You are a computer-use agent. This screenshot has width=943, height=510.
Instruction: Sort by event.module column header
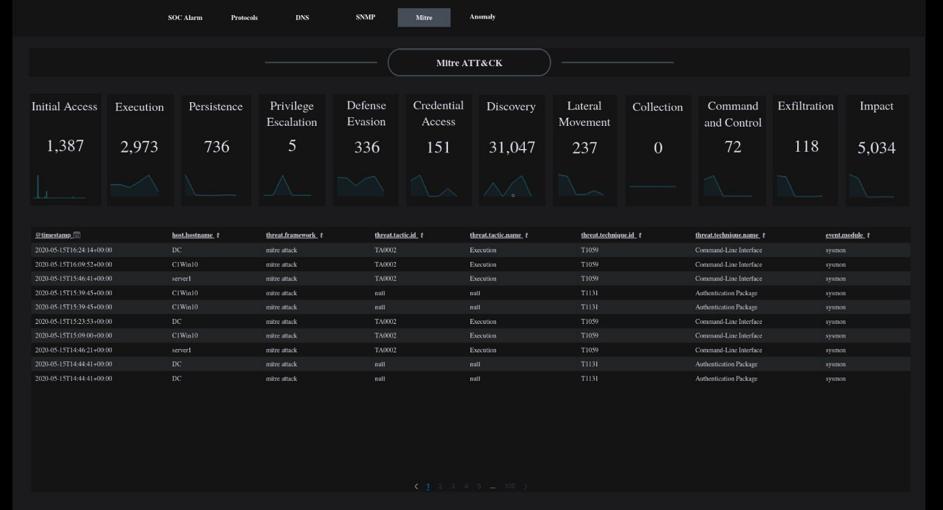(846, 235)
